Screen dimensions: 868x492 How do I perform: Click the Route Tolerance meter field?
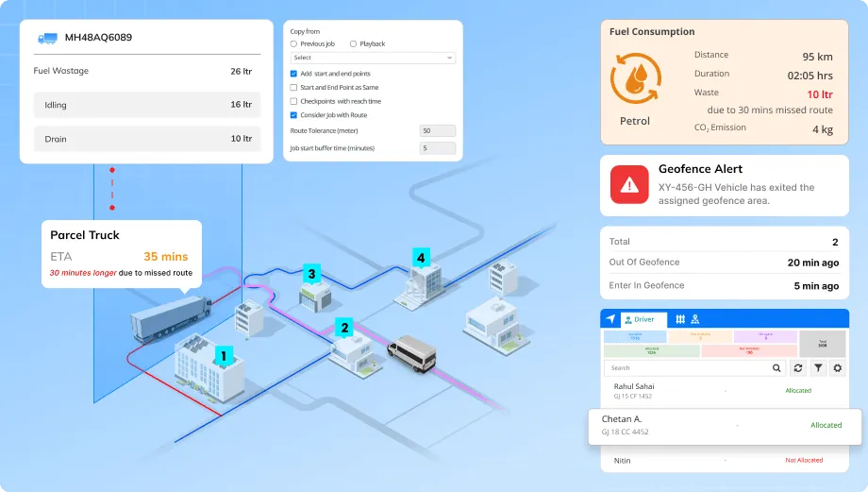tap(438, 131)
